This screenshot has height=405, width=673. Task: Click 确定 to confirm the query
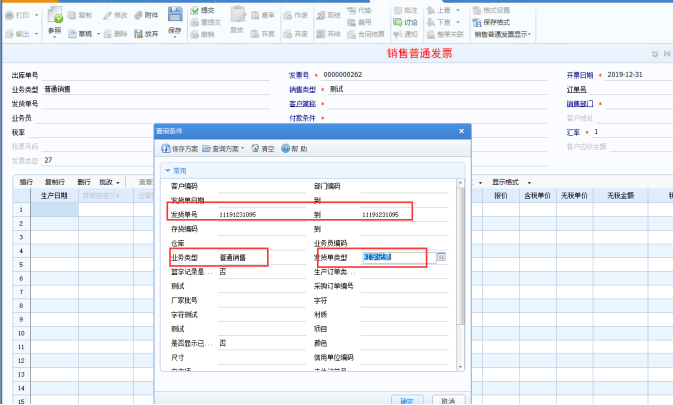[x=407, y=400]
